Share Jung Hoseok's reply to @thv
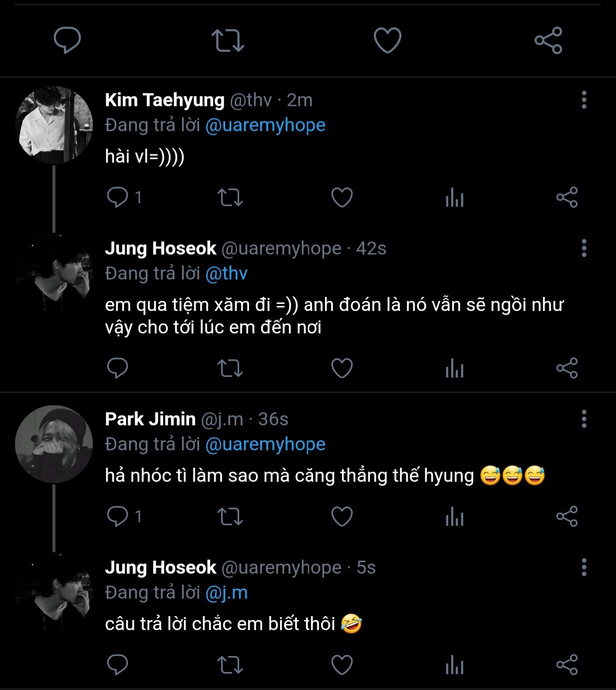This screenshot has height=690, width=616. tap(567, 368)
